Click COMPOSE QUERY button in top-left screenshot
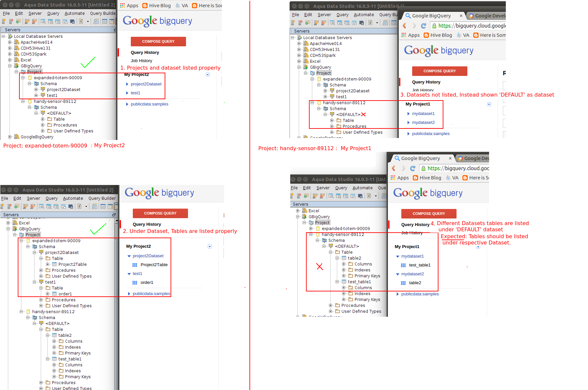588x390 pixels. [158, 41]
